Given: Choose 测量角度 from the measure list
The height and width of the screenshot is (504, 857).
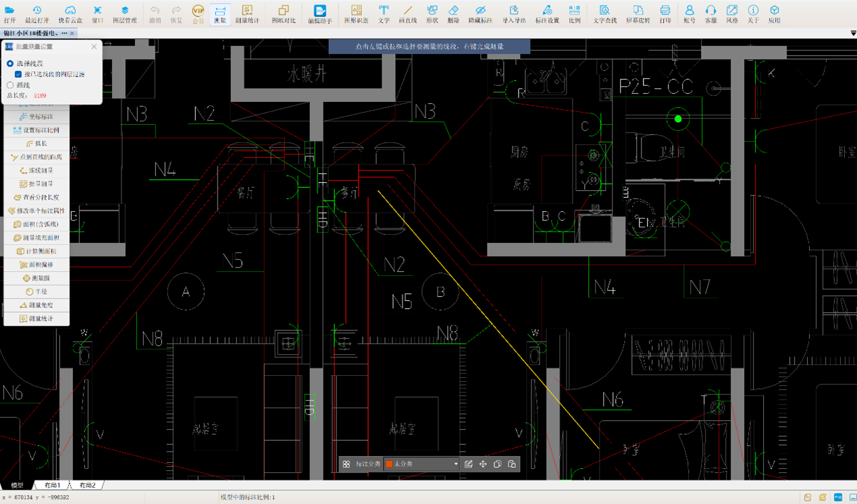Looking at the screenshot, I should click(x=36, y=305).
